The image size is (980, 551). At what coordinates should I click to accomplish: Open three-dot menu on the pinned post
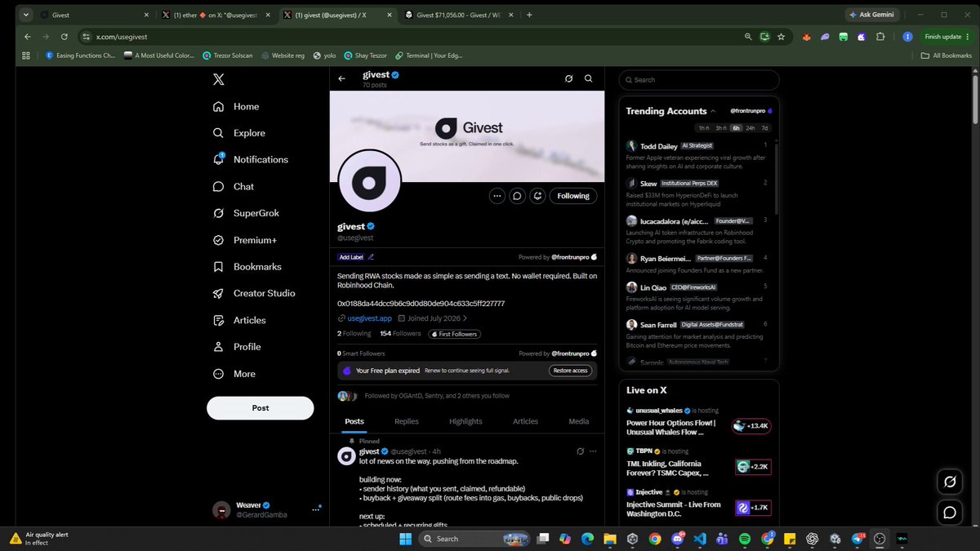point(593,451)
